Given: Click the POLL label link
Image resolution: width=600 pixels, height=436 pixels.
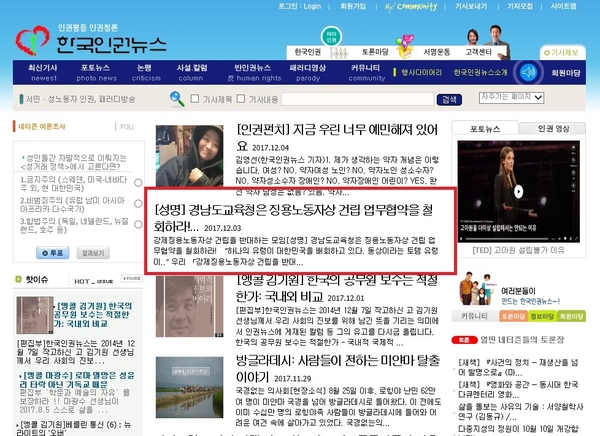Looking at the screenshot, I should click(x=127, y=127).
